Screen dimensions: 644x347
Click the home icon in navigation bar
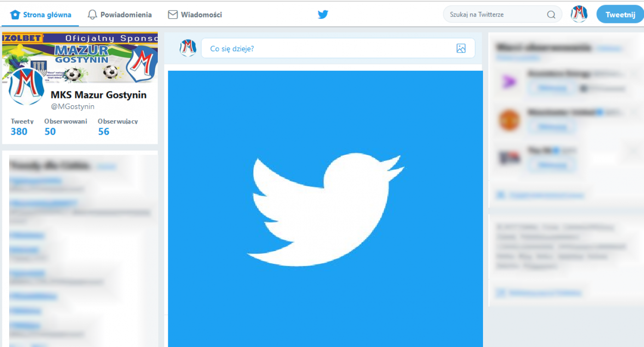pyautogui.click(x=15, y=15)
